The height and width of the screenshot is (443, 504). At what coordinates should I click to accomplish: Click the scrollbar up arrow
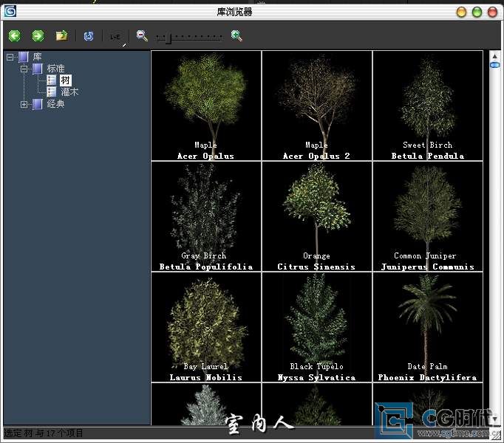tap(494, 56)
